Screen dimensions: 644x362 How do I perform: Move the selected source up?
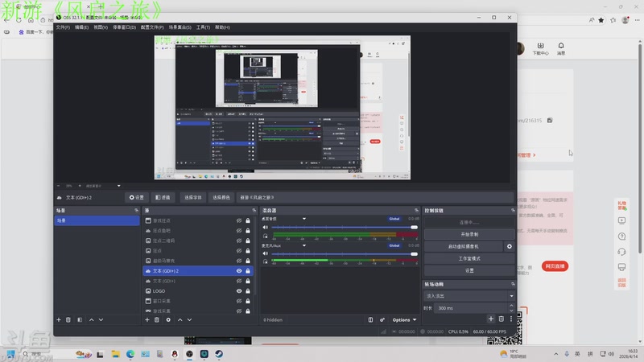click(180, 319)
